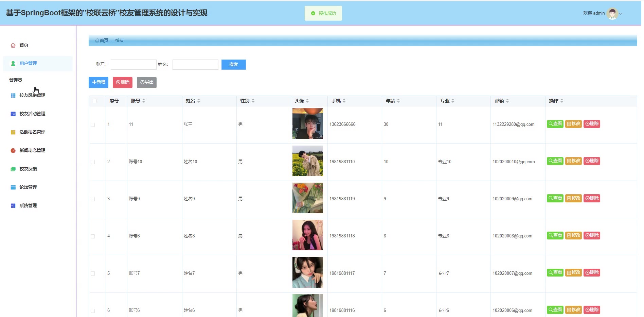Screen dimensions: 644x317
Task: Click the 用户管理 user icon
Action: point(13,64)
